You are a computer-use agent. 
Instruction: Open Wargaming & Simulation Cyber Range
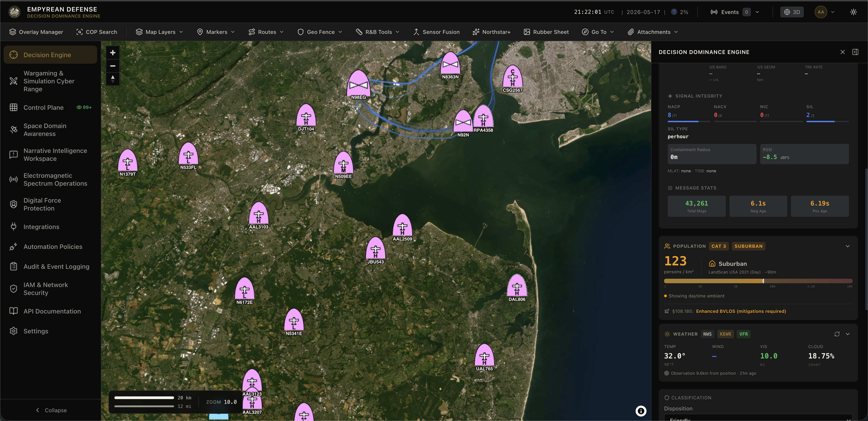point(50,81)
